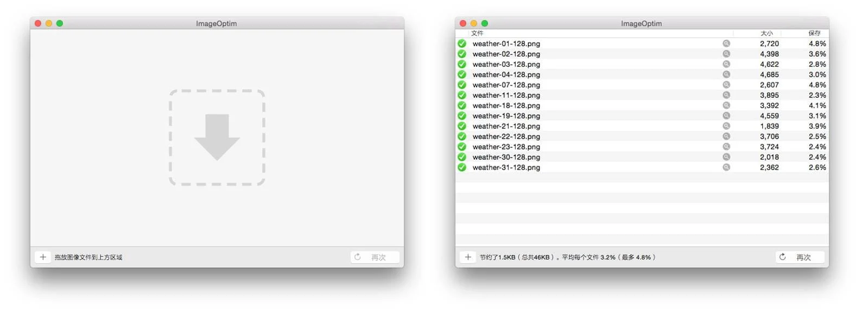The height and width of the screenshot is (311, 868).
Task: Click savings value 4.1%
Action: 818,105
